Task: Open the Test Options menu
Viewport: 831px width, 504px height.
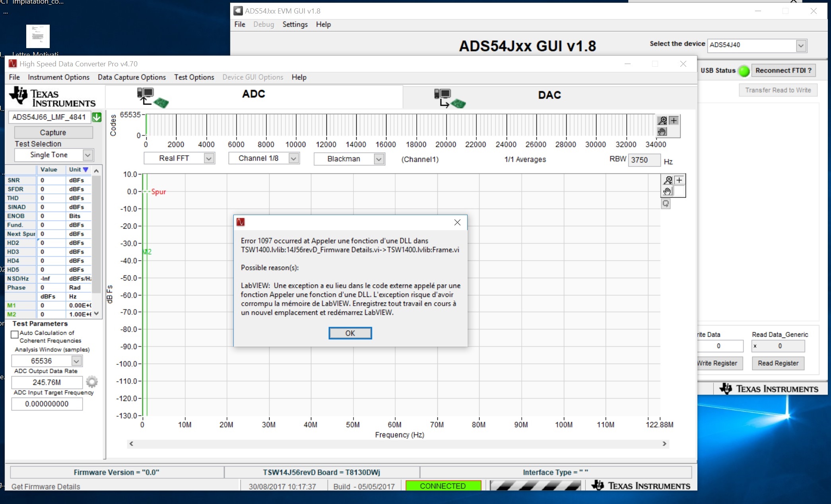Action: pos(194,77)
